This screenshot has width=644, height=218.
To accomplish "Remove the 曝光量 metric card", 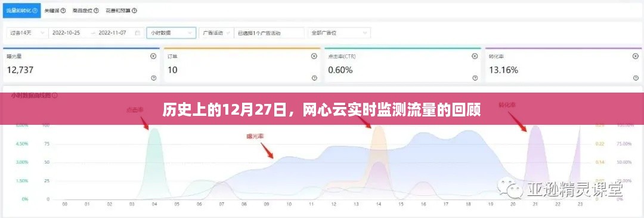I will [x=154, y=56].
